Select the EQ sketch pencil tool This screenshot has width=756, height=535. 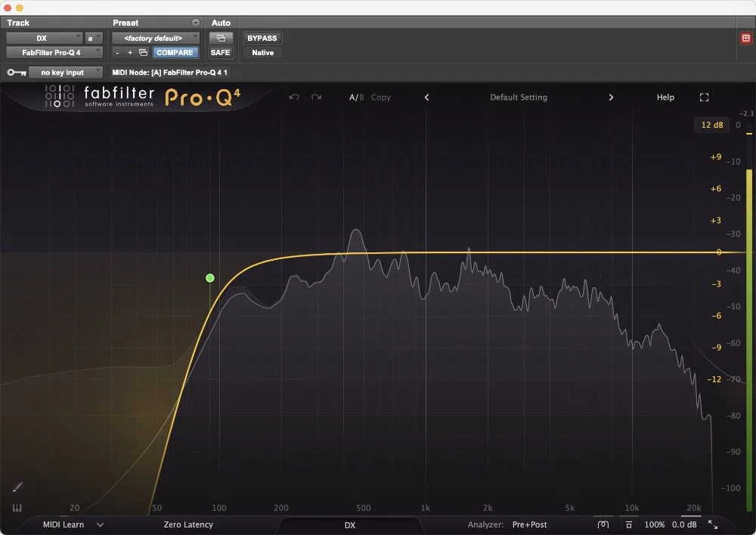tap(17, 487)
